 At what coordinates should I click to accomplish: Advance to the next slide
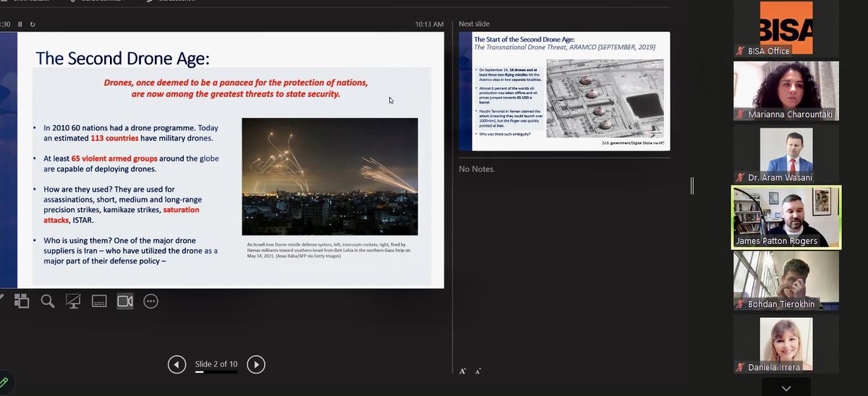(255, 364)
